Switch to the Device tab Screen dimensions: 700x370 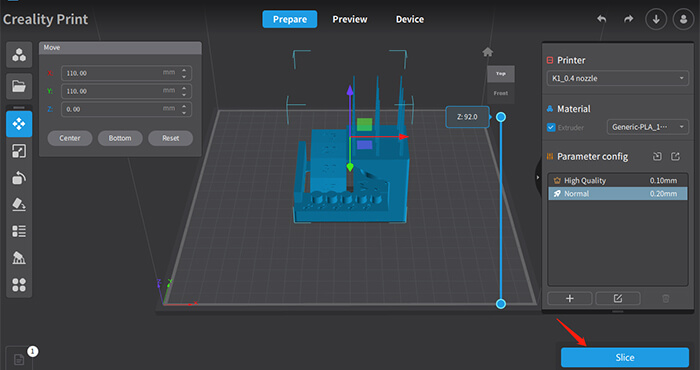point(410,19)
